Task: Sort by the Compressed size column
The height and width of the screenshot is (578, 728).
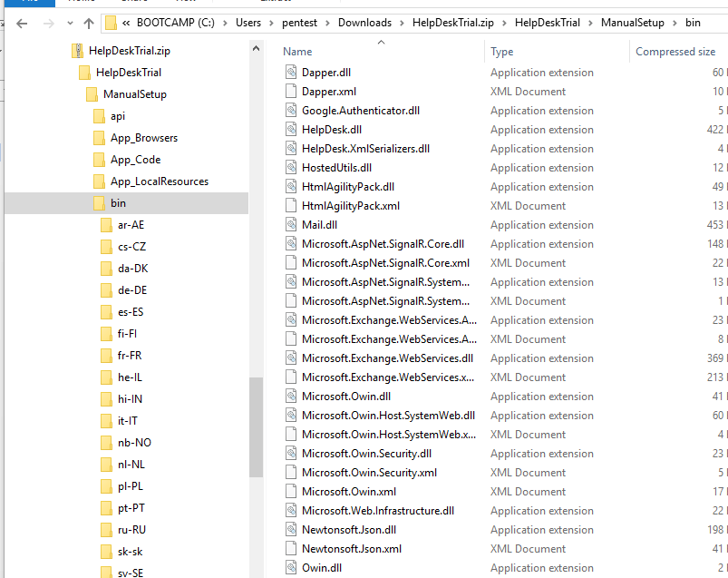Action: (675, 52)
